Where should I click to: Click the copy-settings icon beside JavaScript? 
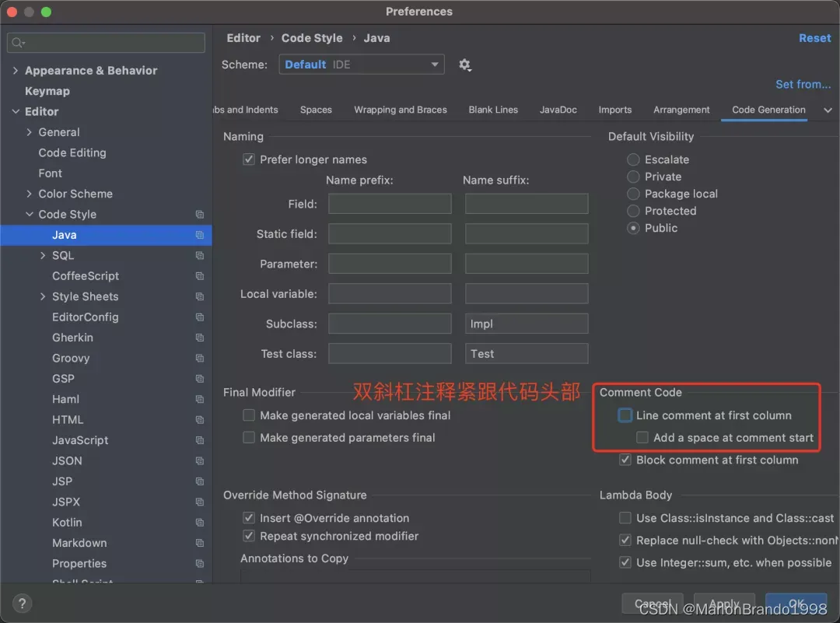[200, 440]
